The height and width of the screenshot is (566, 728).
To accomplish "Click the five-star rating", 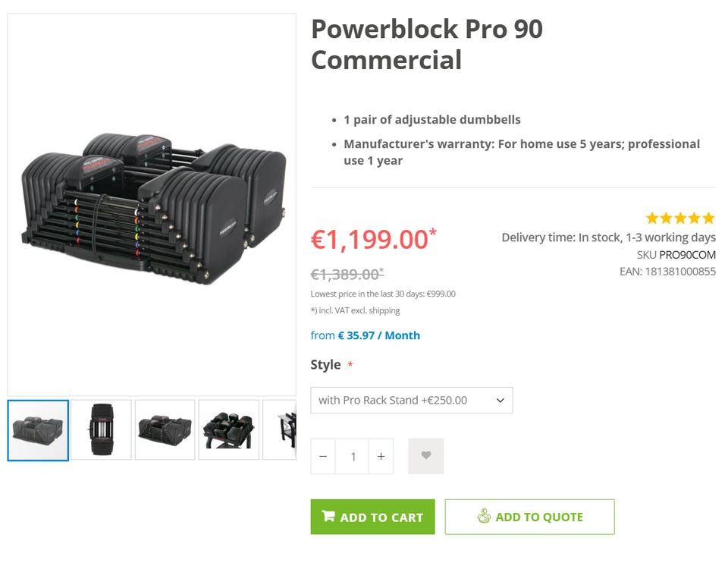I will 680,219.
